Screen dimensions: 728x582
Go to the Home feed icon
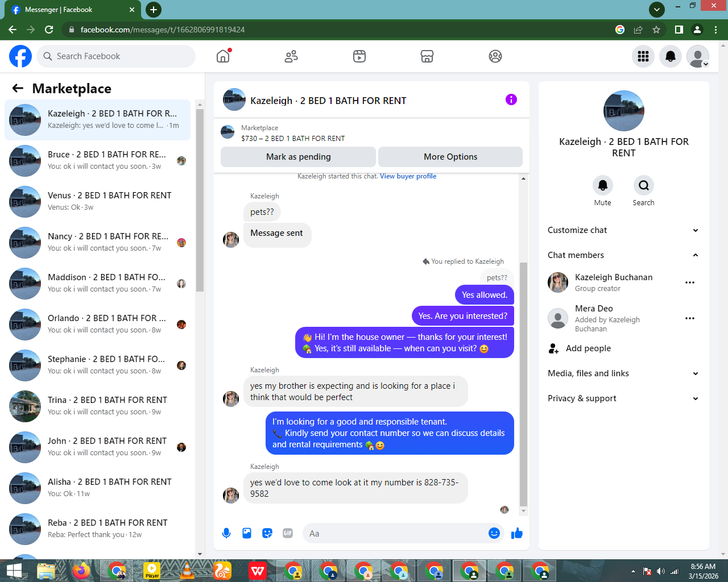click(223, 56)
